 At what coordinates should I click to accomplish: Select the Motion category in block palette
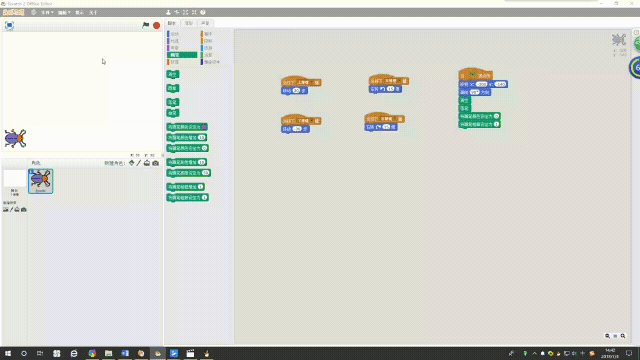click(x=175, y=34)
